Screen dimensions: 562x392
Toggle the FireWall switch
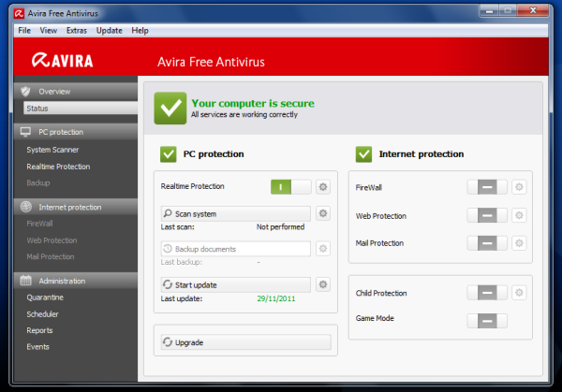point(487,187)
